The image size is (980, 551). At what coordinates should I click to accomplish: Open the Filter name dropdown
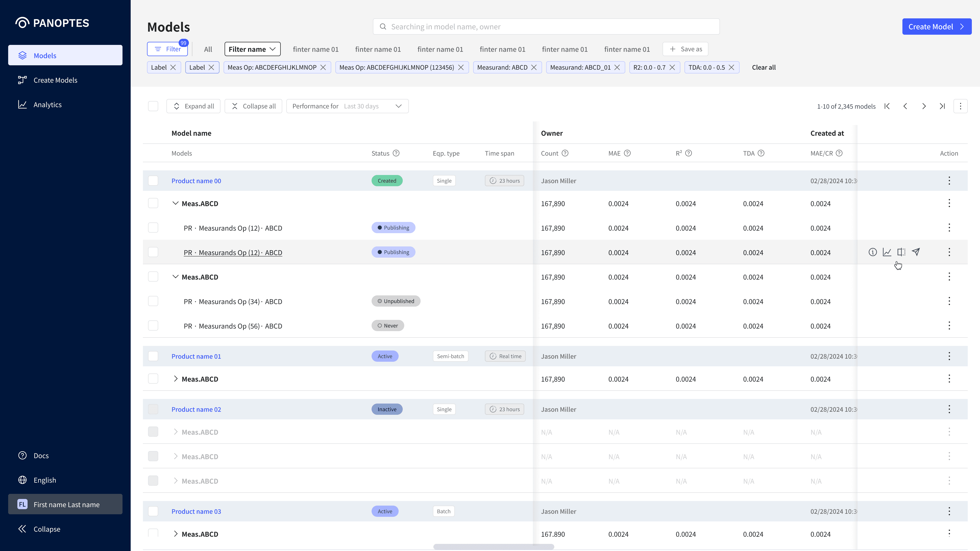click(252, 49)
